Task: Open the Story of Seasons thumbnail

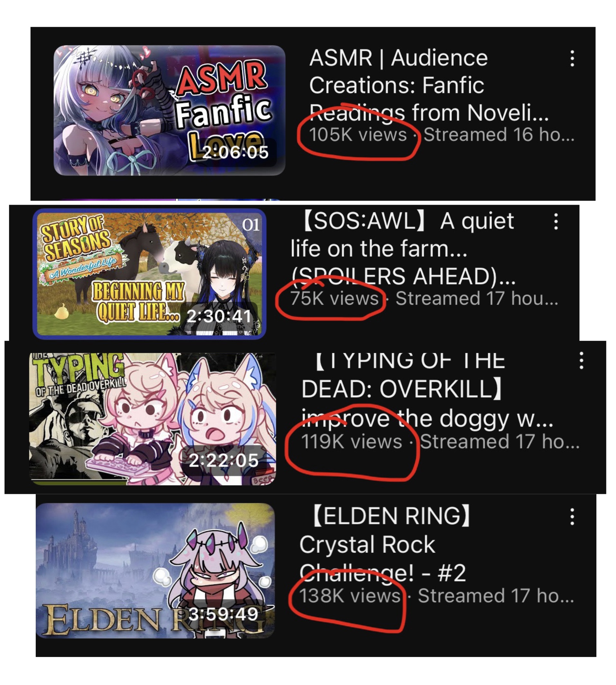Action: pos(149,274)
